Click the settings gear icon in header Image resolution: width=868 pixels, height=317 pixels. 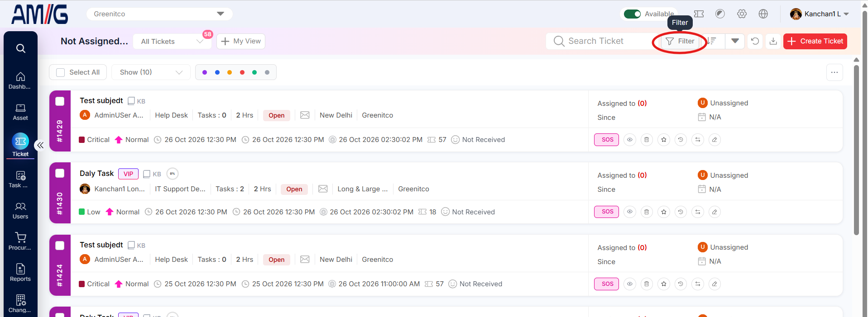tap(742, 14)
